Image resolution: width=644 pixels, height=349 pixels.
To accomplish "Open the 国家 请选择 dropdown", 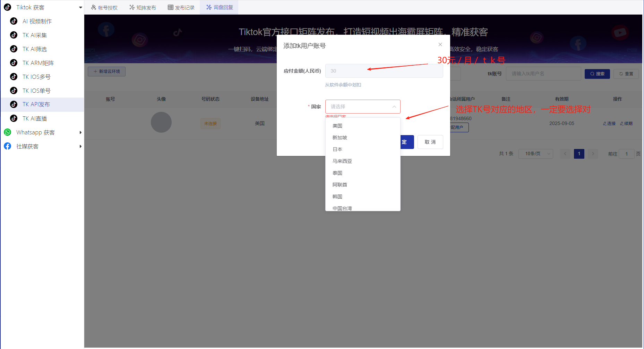I will [363, 107].
